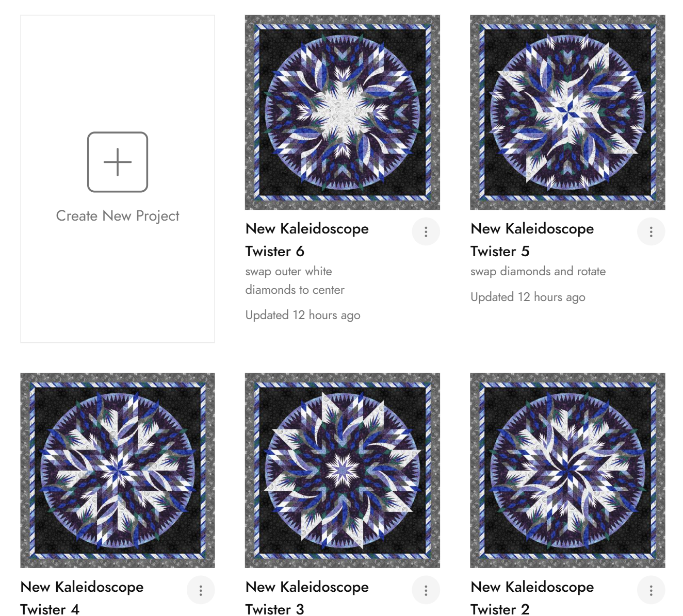Select the New Kaleidoscope Twister 4 title
683x616 pixels.
click(82, 598)
